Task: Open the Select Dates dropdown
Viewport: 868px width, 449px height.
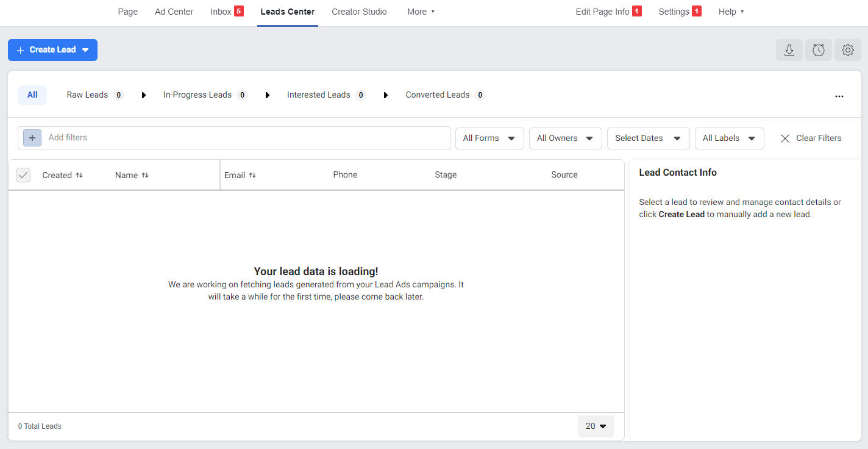Action: (648, 138)
